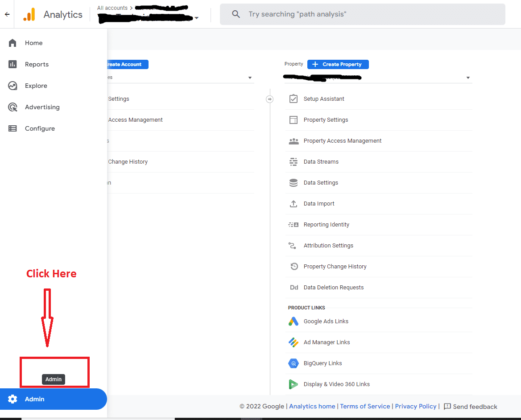
Task: Click the Property Change History clock icon
Action: pos(294,266)
